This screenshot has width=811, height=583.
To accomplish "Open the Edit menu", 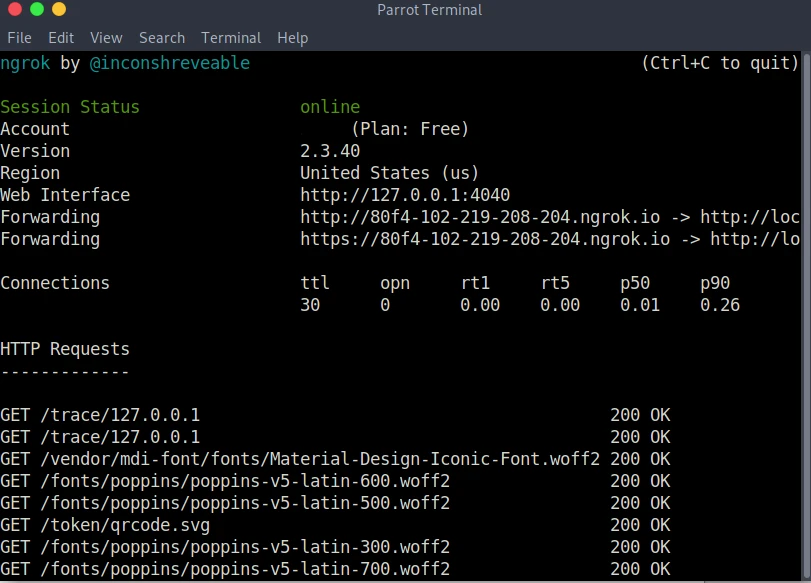I will click(61, 38).
